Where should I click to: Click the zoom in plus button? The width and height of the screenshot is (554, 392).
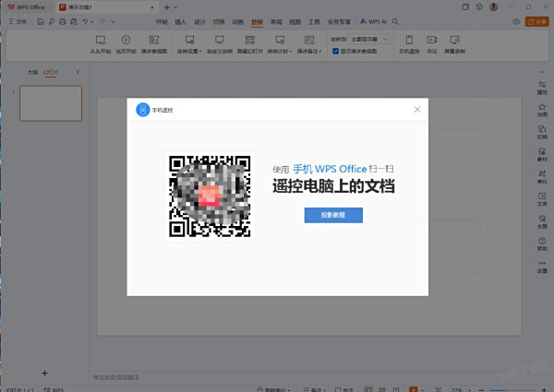(x=544, y=390)
